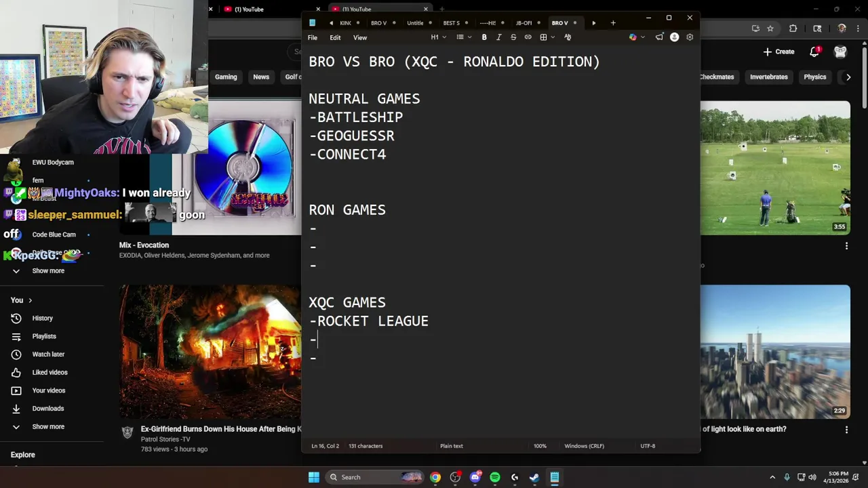Apply italic formatting in Notepad
Image resolution: width=868 pixels, height=488 pixels.
point(499,37)
